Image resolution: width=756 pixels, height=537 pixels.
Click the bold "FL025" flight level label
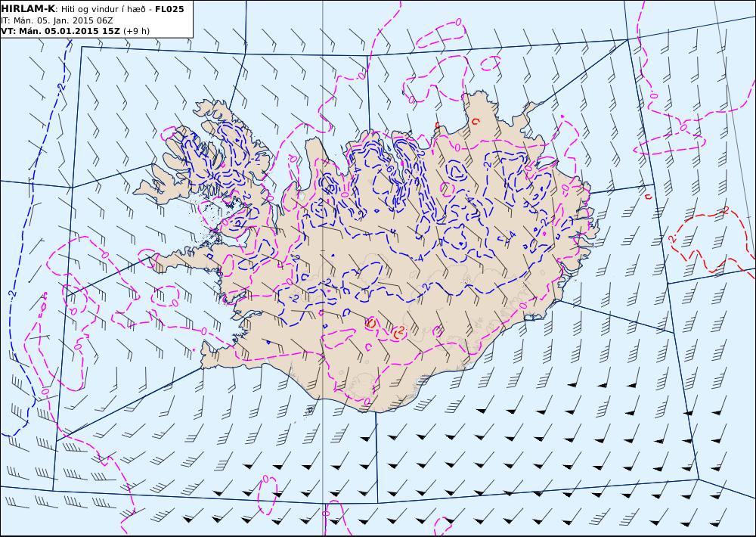169,9
